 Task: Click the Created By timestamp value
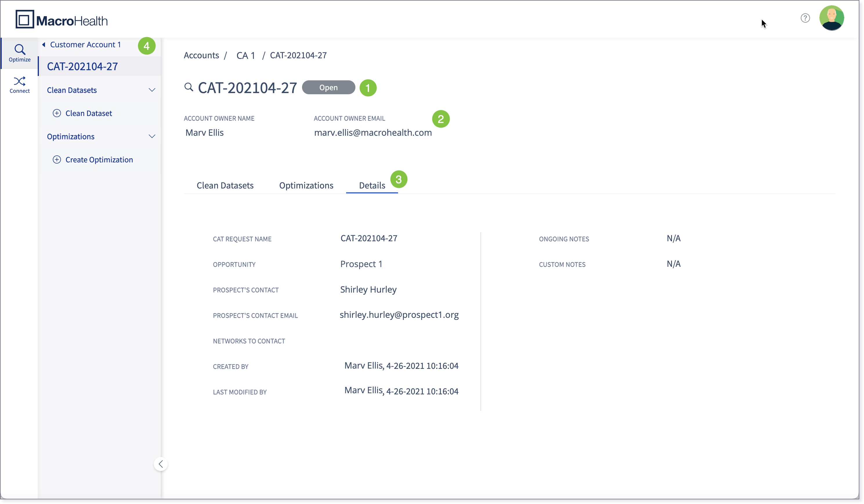(x=402, y=366)
